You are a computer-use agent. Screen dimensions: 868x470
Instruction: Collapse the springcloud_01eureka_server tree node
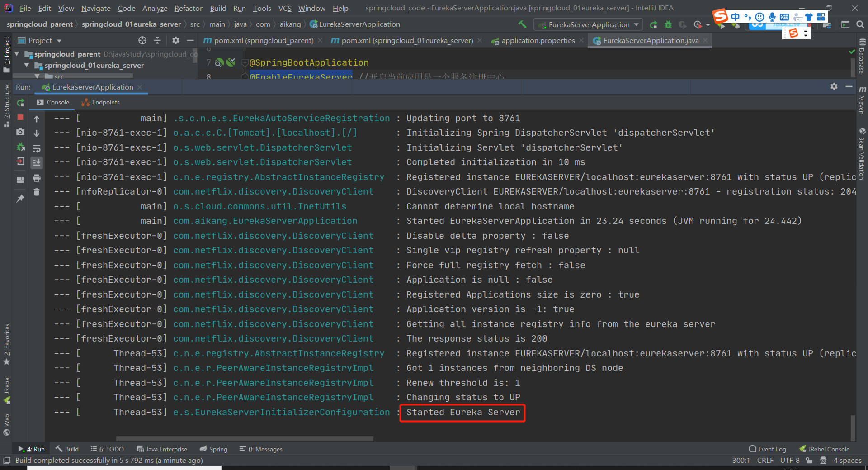[x=27, y=65]
